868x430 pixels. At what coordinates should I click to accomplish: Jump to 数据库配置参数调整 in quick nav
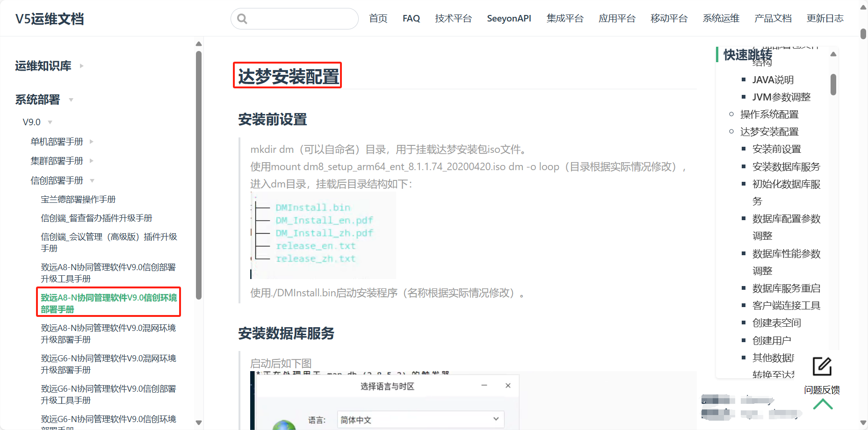click(x=786, y=227)
